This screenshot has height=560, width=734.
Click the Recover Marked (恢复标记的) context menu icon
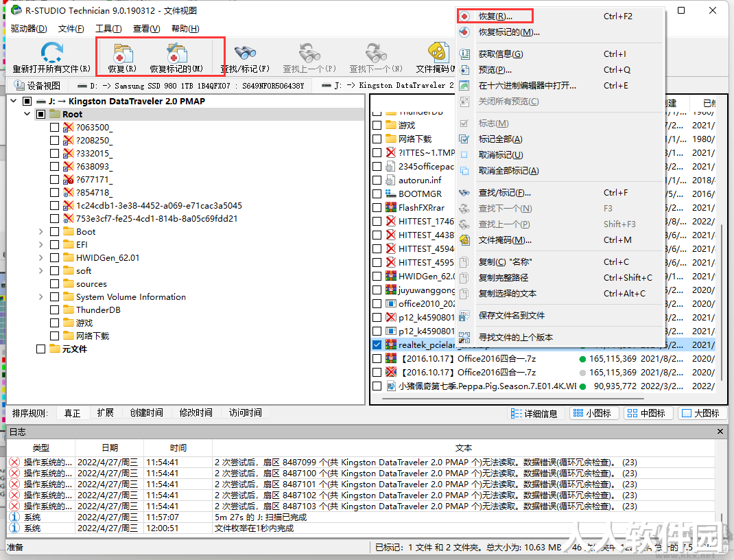464,32
